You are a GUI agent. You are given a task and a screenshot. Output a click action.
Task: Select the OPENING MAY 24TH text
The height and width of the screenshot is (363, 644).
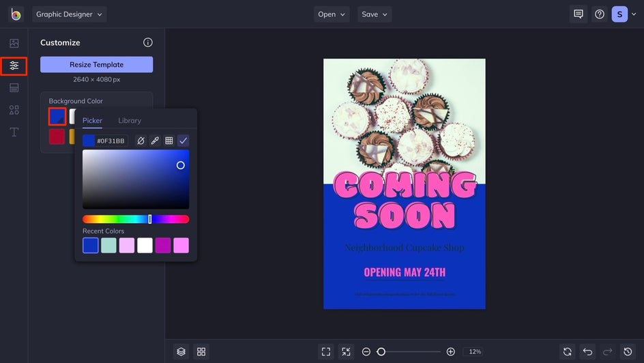tap(405, 272)
